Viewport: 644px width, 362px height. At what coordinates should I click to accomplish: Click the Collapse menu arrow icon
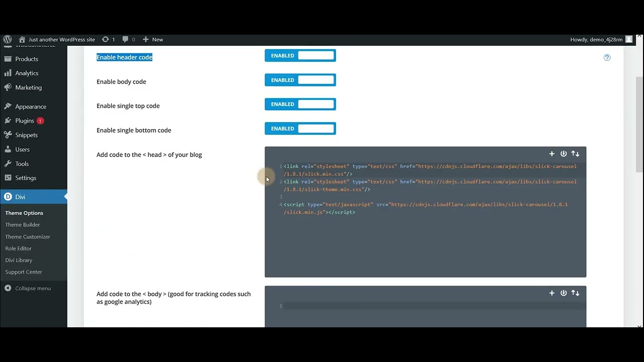pos(8,288)
